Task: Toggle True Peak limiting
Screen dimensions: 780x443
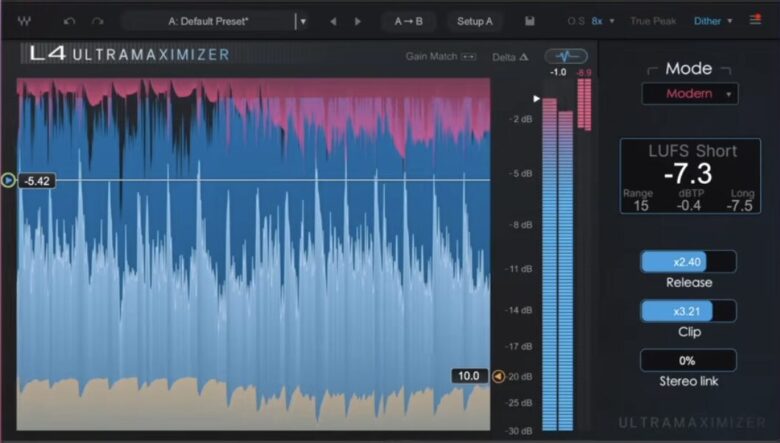Action: 652,21
